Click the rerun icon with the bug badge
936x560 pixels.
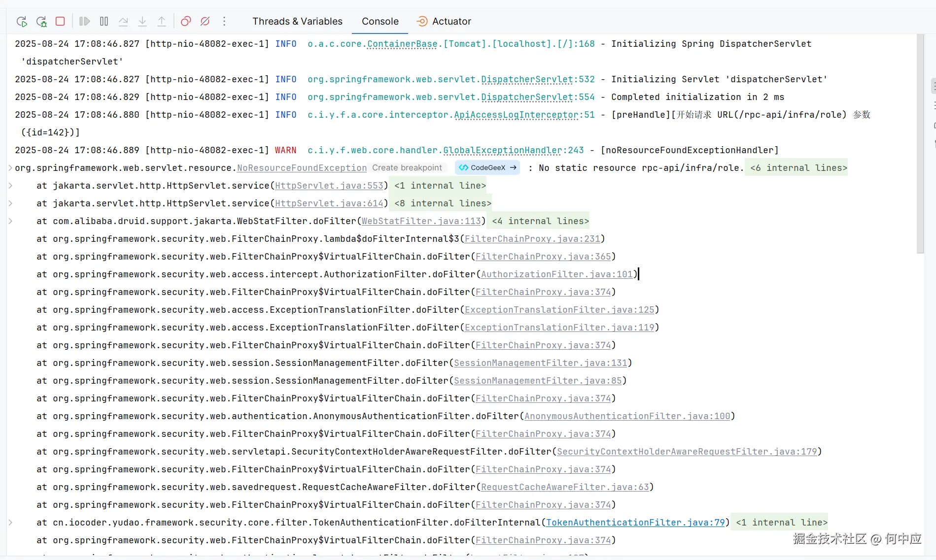pyautogui.click(x=41, y=21)
